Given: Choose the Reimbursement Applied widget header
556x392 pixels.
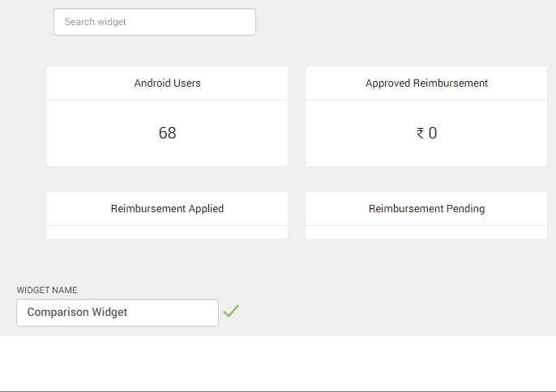Looking at the screenshot, I should 167,209.
